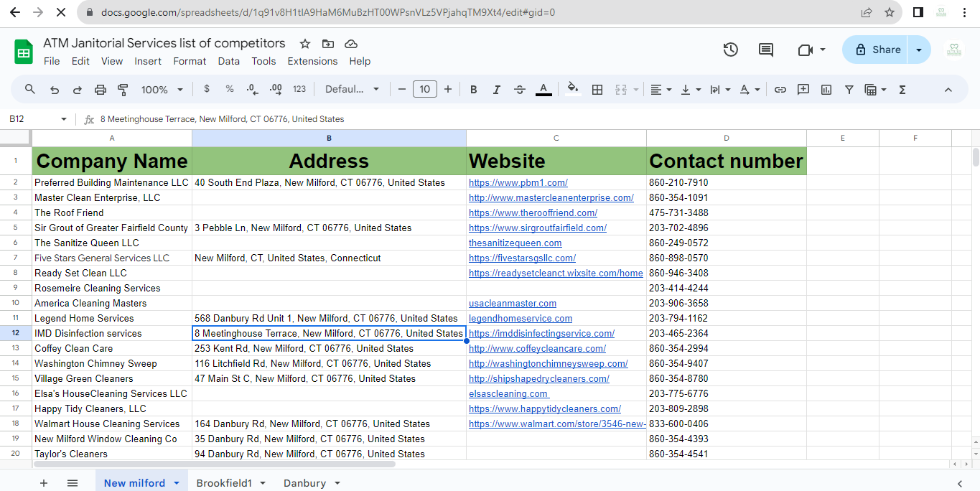Print the spreadsheet
The width and height of the screenshot is (980, 491).
click(x=101, y=90)
